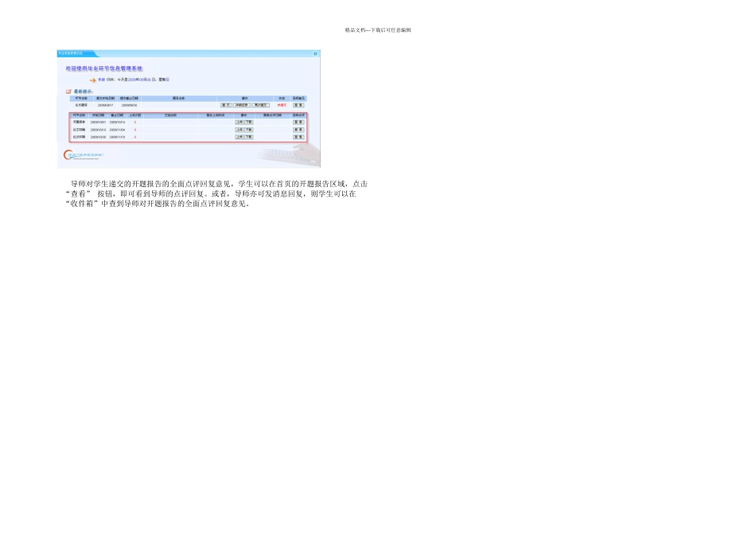Click 上传 in the 开题报告 row

click(x=240, y=122)
